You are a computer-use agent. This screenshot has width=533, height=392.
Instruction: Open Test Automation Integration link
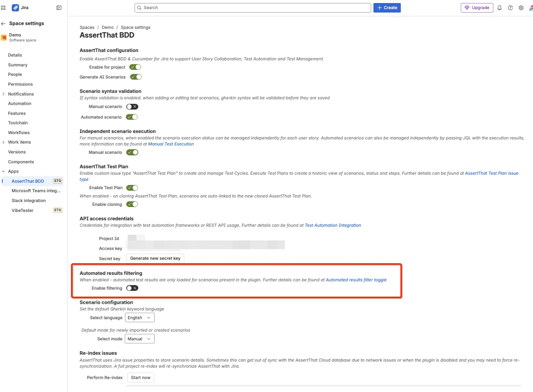tap(333, 225)
